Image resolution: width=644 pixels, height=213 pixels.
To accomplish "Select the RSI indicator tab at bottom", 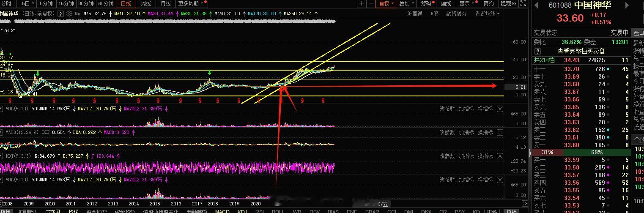I will [260, 210].
